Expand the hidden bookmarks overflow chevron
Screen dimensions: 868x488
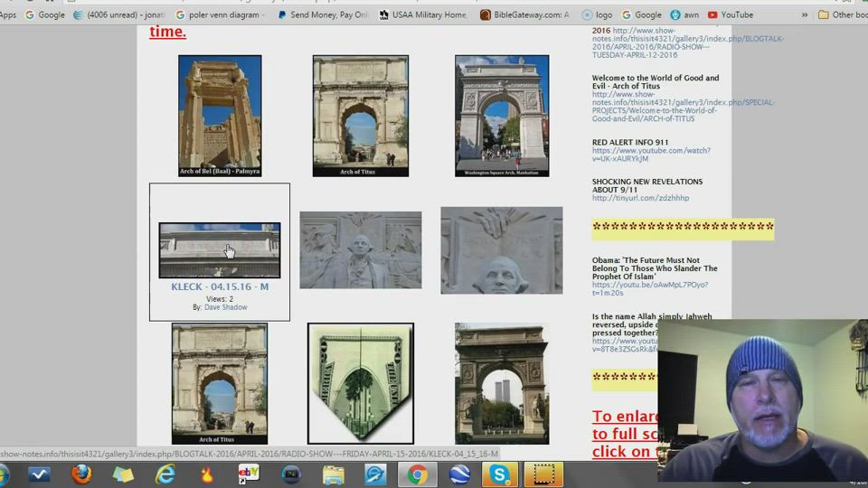pos(804,14)
